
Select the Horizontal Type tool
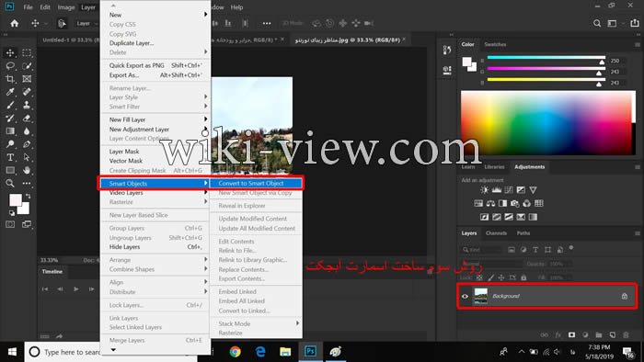(10, 157)
